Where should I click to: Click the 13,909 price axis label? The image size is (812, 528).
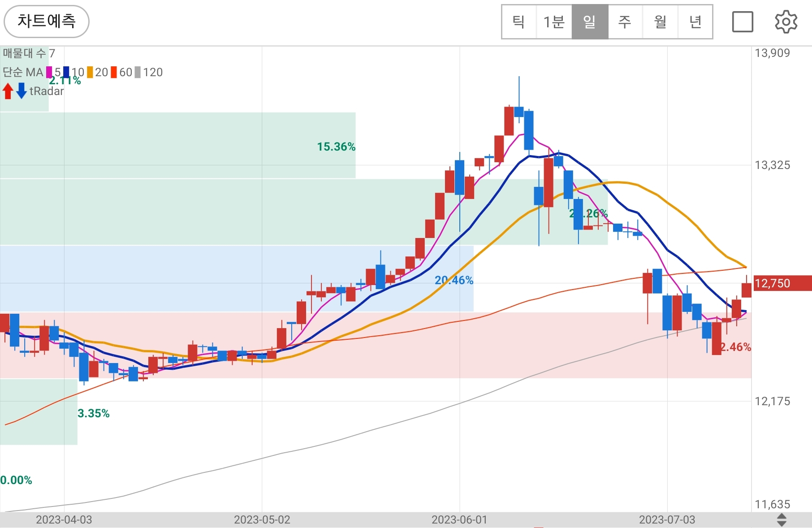tap(773, 53)
